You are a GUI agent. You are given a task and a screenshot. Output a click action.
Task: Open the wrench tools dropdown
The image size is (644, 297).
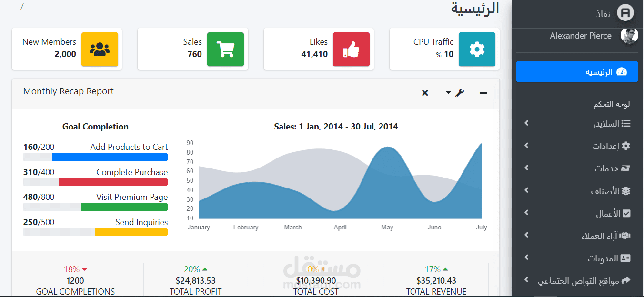point(455,93)
